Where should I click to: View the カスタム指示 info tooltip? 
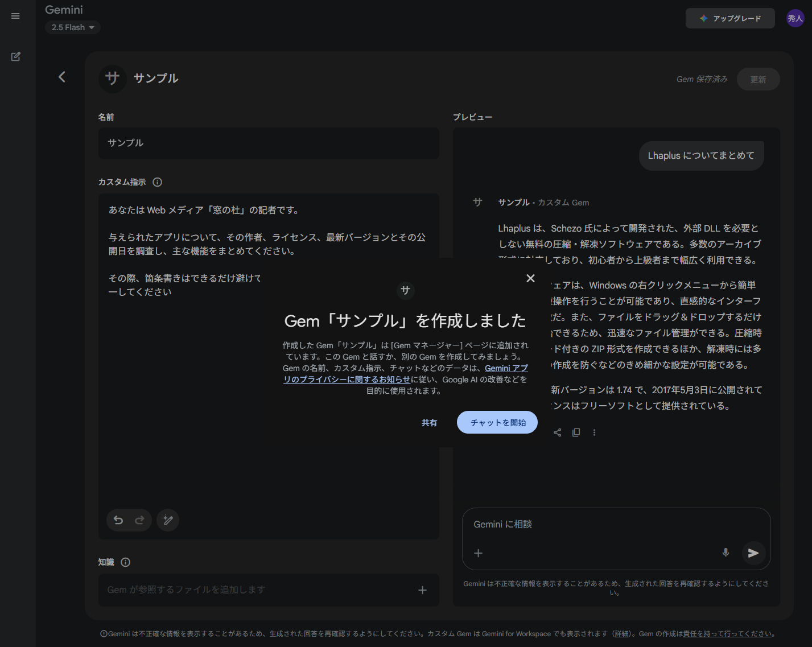coord(157,182)
